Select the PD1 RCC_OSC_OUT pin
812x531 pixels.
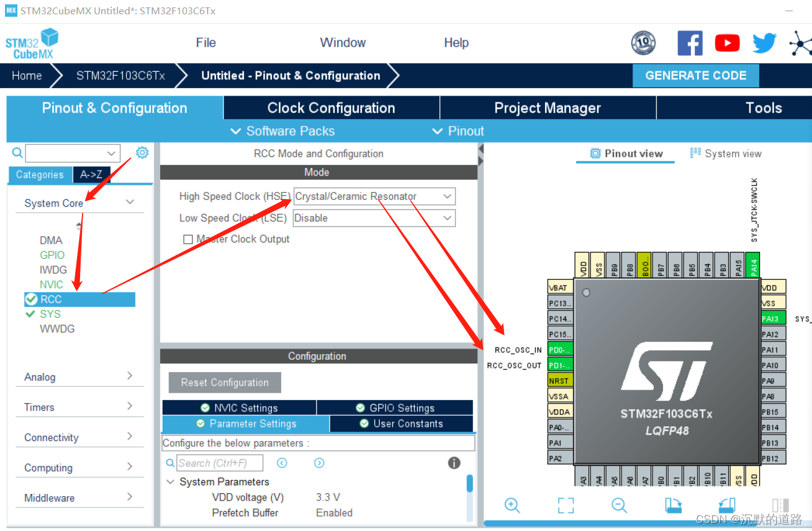[x=560, y=365]
